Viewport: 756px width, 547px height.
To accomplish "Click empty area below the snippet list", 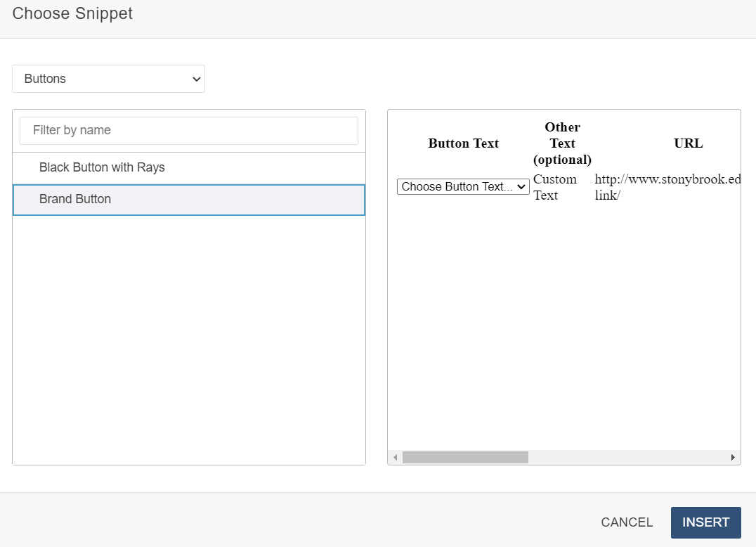I will click(189, 337).
